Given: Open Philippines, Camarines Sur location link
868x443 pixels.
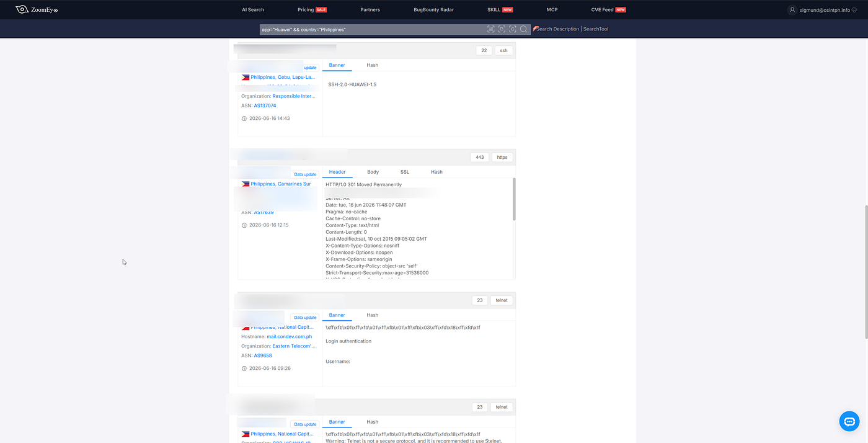Looking at the screenshot, I should [281, 184].
